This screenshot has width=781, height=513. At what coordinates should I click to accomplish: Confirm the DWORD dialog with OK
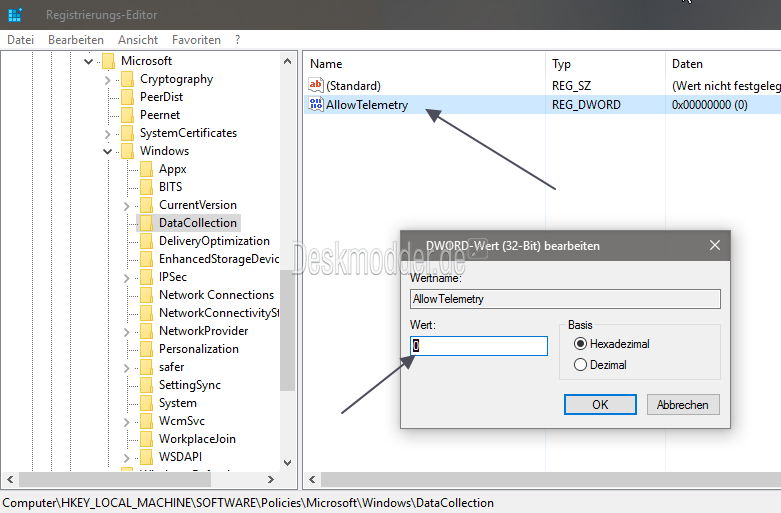[x=600, y=404]
